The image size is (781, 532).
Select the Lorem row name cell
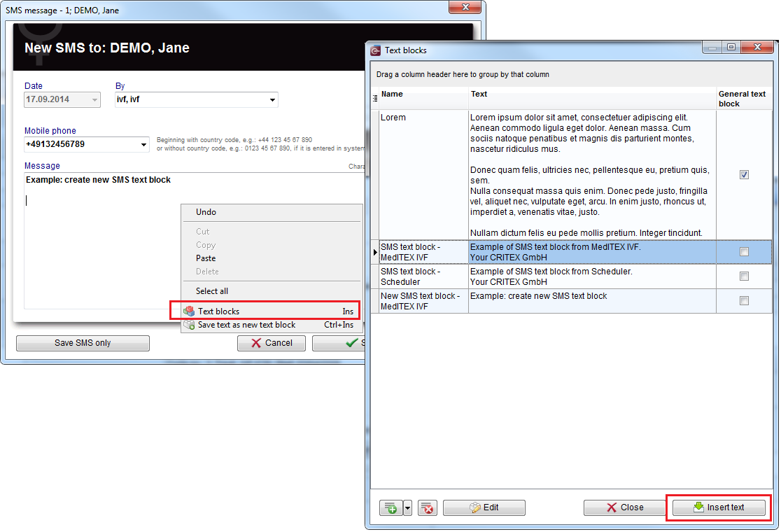point(424,175)
